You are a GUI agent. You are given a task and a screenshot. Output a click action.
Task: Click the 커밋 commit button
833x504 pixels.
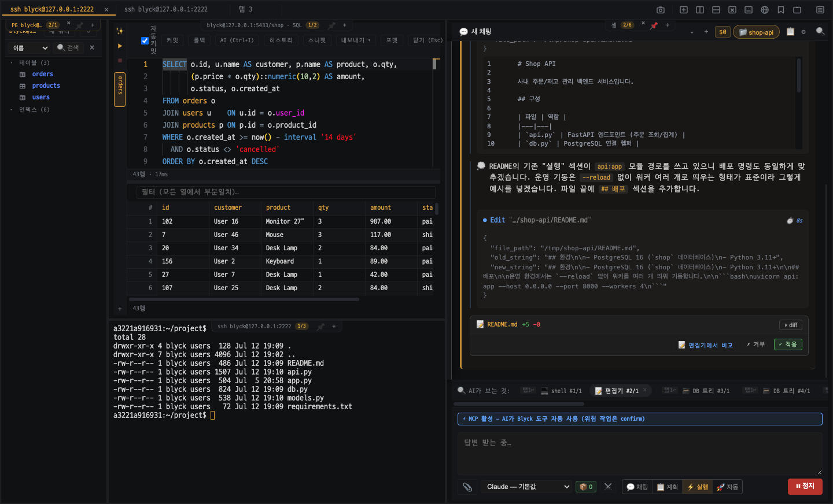[172, 40]
